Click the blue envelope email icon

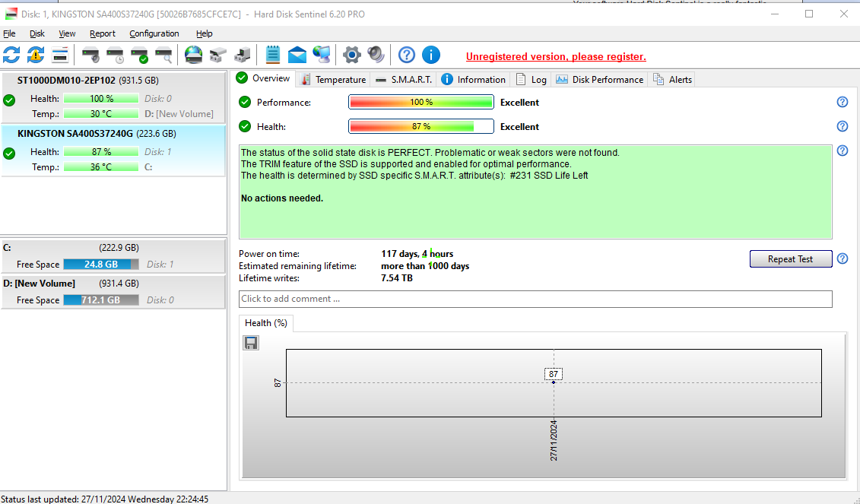coord(297,55)
